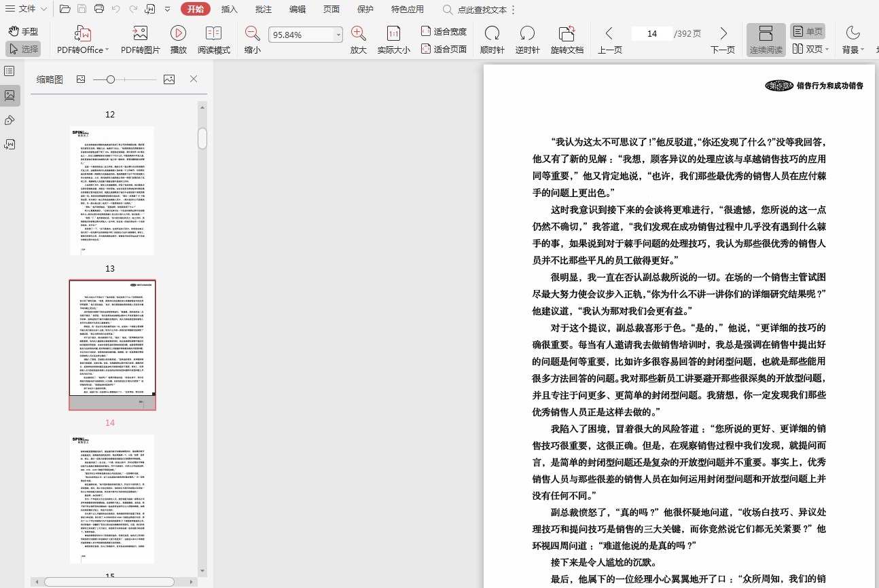This screenshot has width=879, height=588.
Task: Click the thumbnail size slider
Action: click(x=111, y=79)
